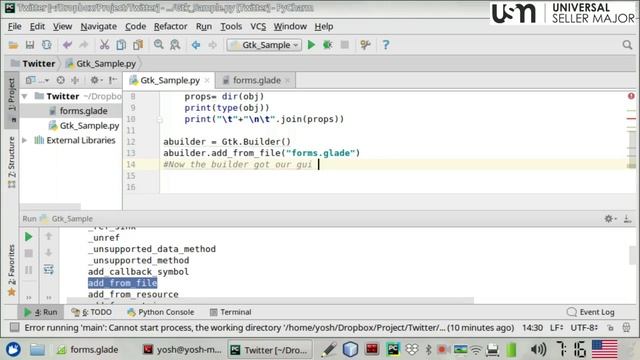Change the UTF-8 encoding in the status bar
Viewport: 640px width, 360px height.
click(584, 328)
